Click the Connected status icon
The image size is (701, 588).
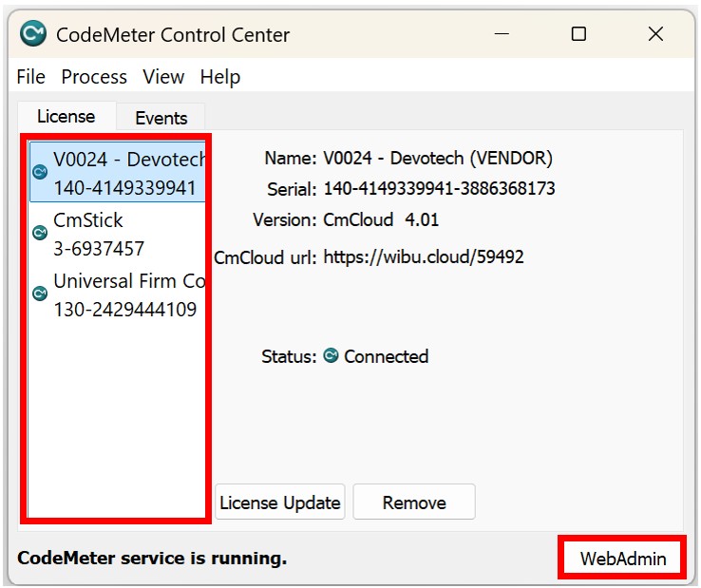click(331, 355)
